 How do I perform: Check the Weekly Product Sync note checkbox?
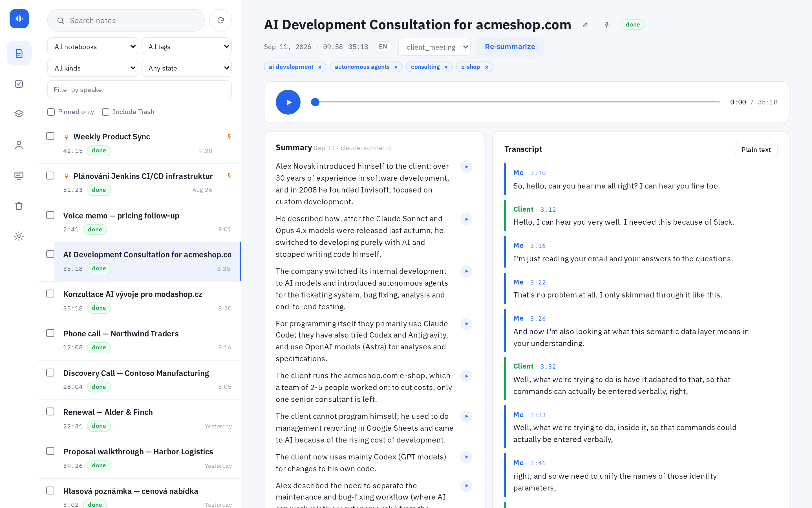50,136
